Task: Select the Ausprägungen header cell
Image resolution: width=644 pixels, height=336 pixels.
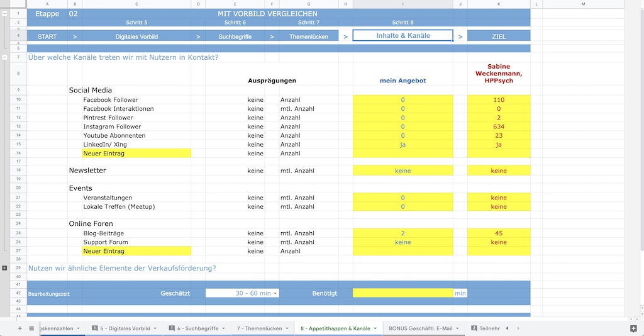Action: (x=272, y=81)
